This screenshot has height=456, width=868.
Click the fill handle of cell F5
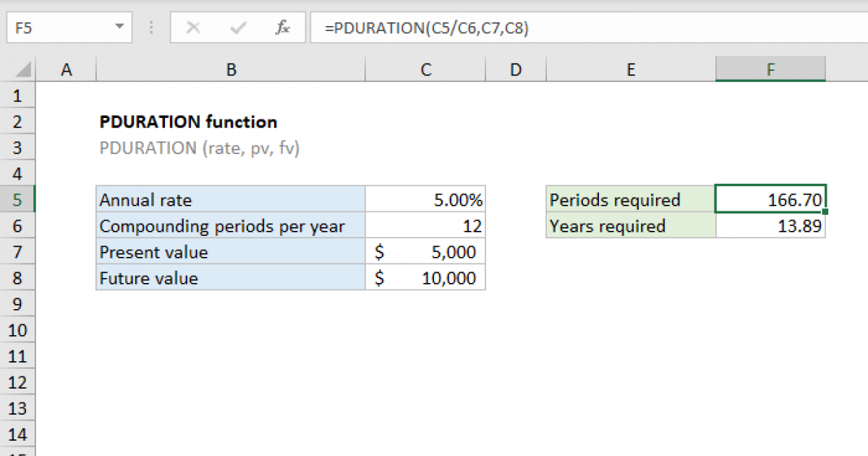pyautogui.click(x=825, y=211)
